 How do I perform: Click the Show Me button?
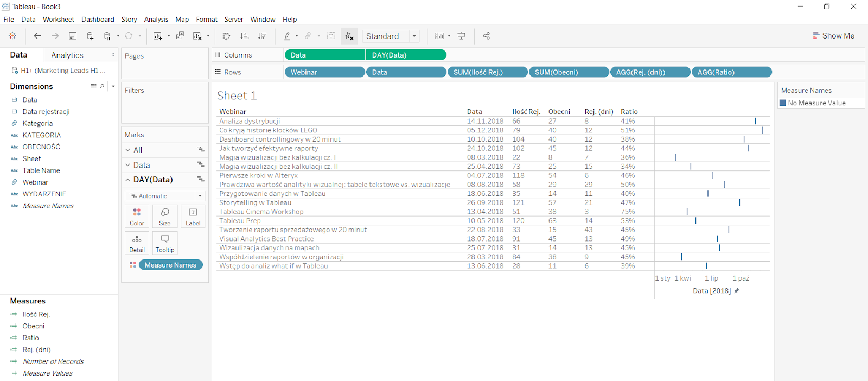click(833, 36)
